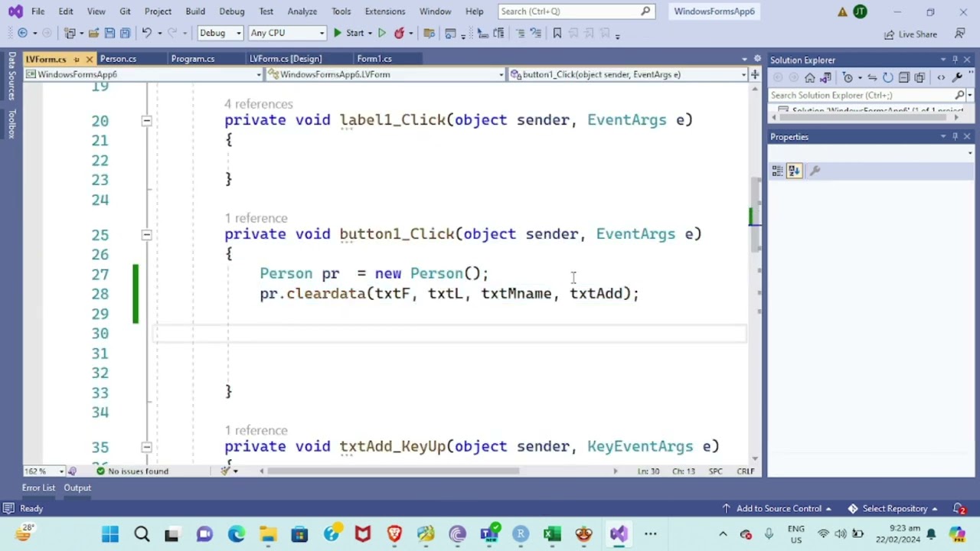Click Windows Start button on taskbar

(110, 534)
